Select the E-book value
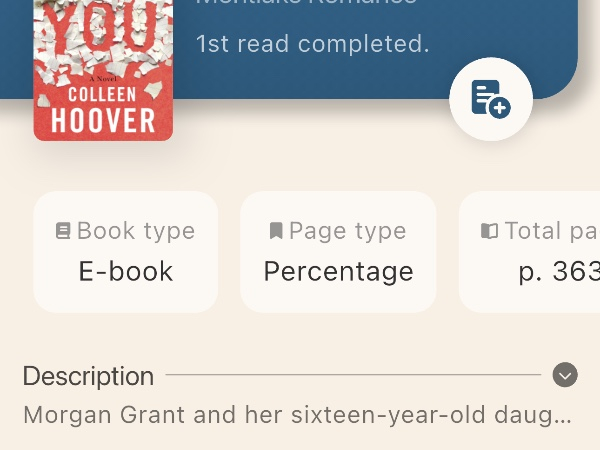The height and width of the screenshot is (450, 600). pos(126,271)
